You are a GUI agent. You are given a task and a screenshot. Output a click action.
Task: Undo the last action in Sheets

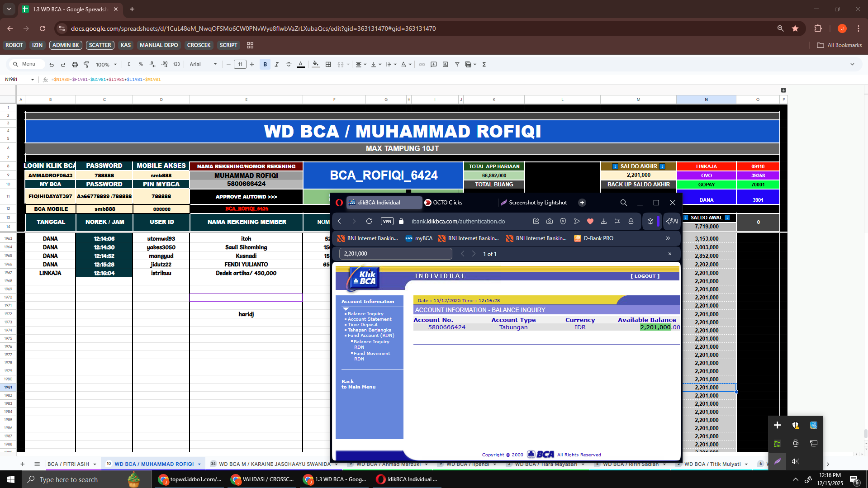[52, 65]
